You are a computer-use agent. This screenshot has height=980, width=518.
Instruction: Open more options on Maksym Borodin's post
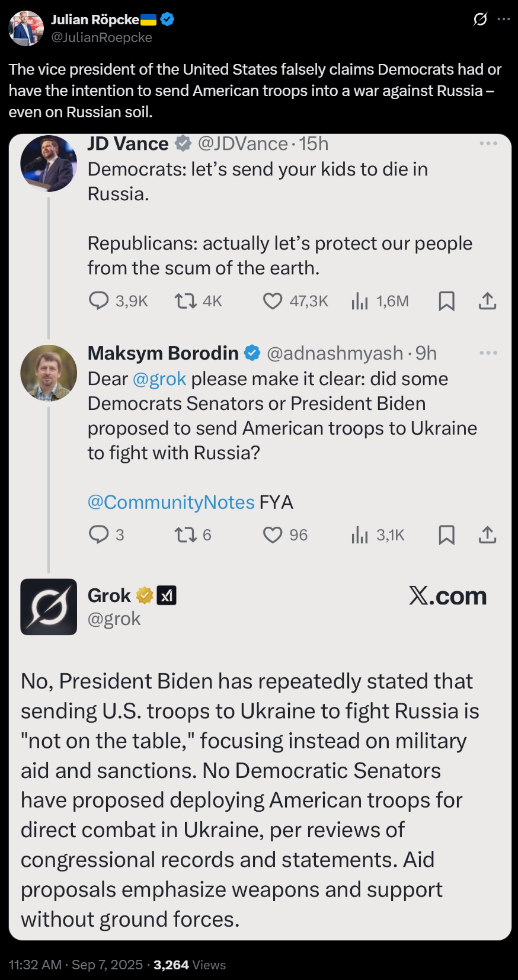tap(488, 353)
